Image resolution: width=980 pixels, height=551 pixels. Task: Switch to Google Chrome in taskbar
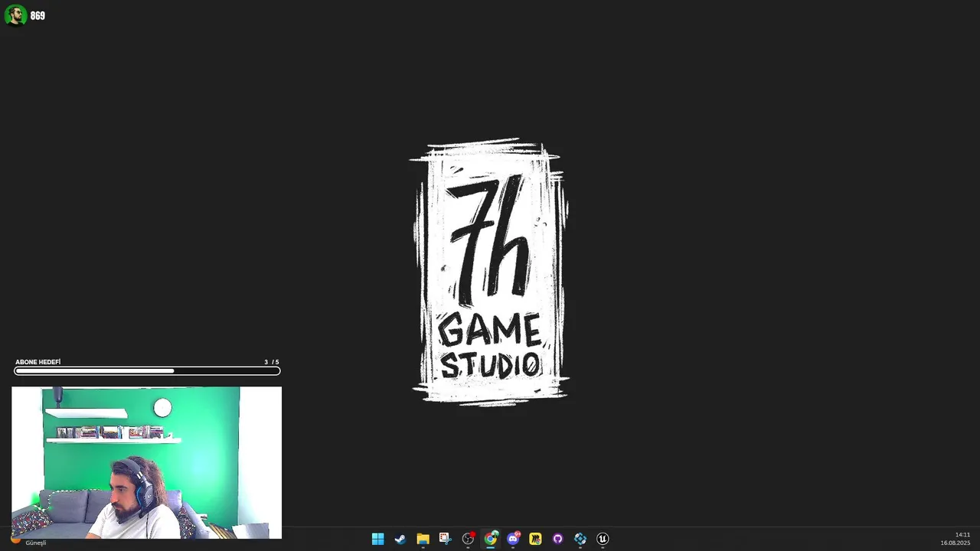490,539
